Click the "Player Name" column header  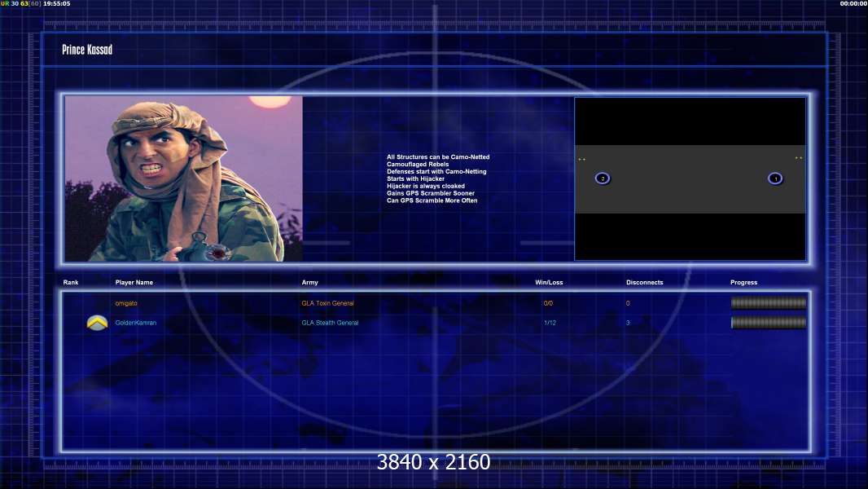(x=134, y=283)
